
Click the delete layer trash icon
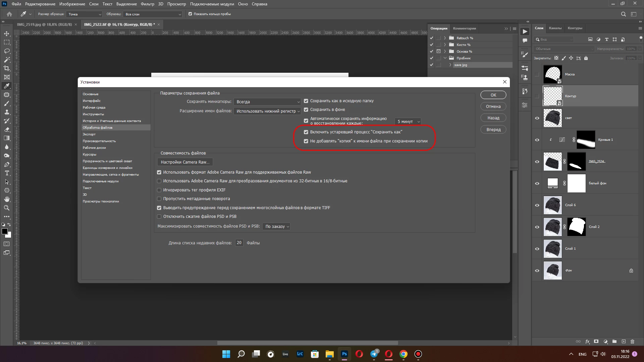click(632, 342)
